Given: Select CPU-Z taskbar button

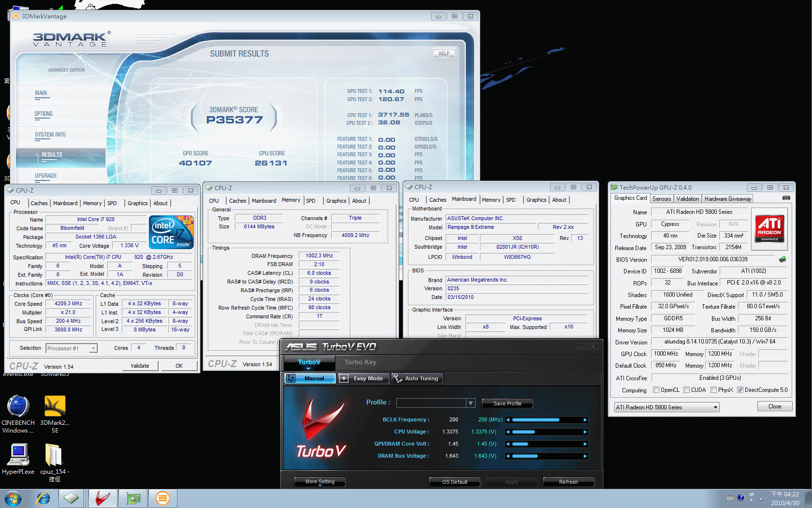Looking at the screenshot, I should click(x=71, y=498).
